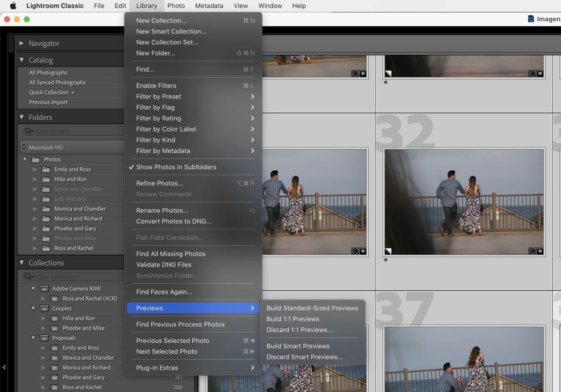Select All Photographs in Catalog
This screenshot has height=392, width=561.
click(48, 73)
